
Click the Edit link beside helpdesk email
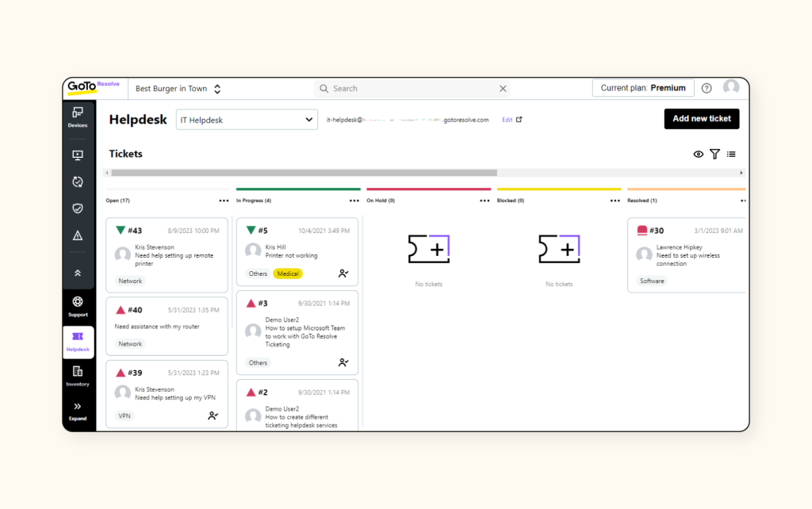(507, 120)
